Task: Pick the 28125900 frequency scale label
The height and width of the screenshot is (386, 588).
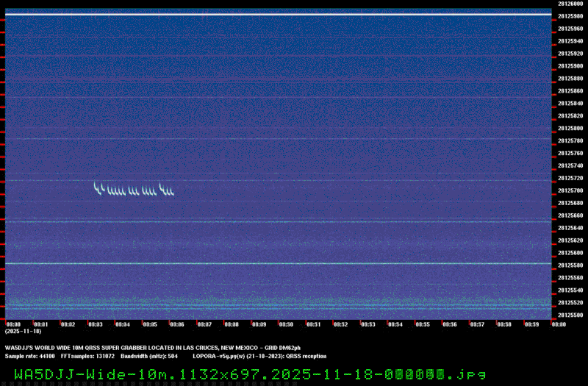Action: tap(570, 65)
